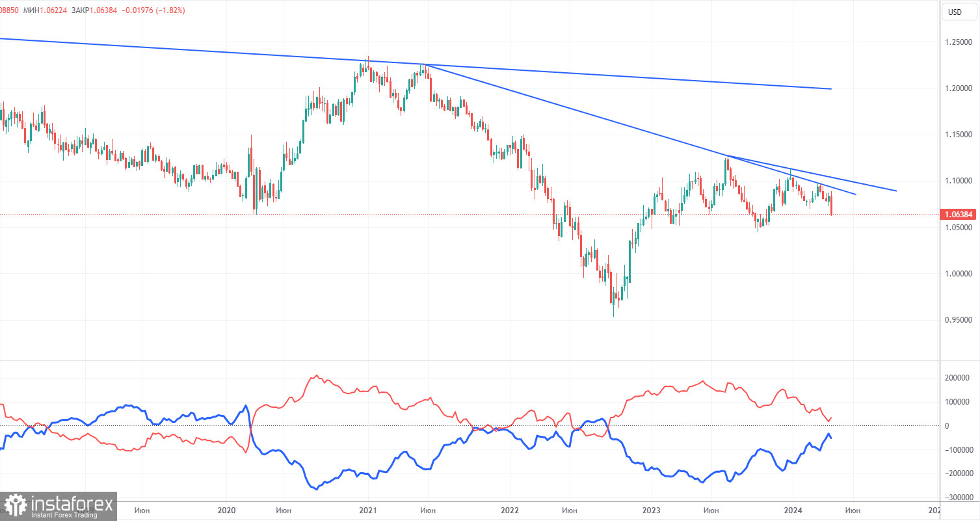The image size is (980, 521).
Task: Click the 0.95000 price axis label
Action: (960, 320)
